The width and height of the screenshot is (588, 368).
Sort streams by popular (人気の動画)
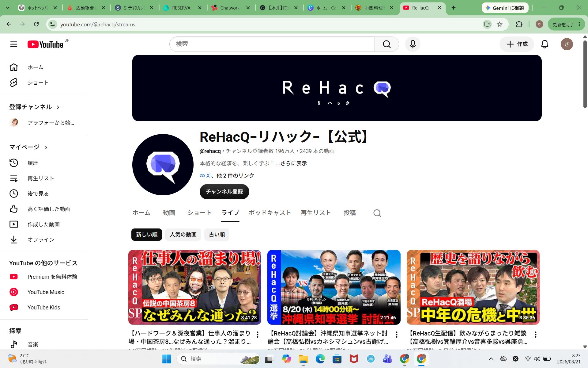(x=183, y=235)
